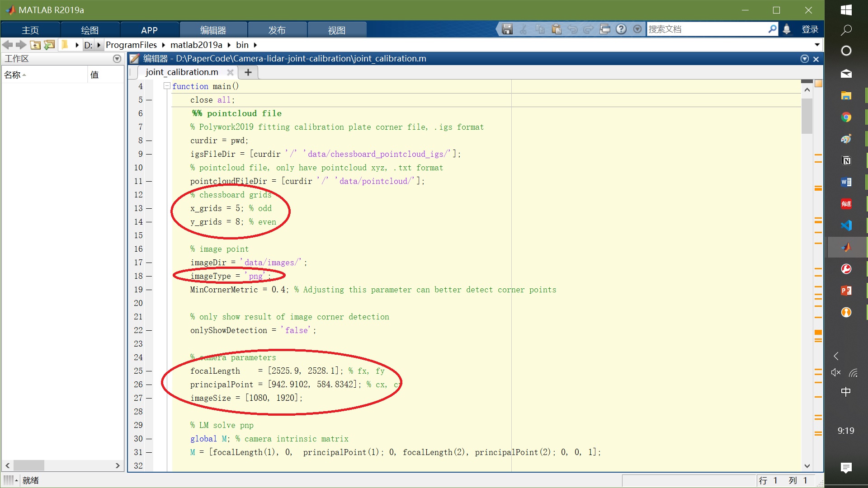Screen dimensions: 868x488
Task: Open the workspace panel actions dropdown
Action: [117, 59]
